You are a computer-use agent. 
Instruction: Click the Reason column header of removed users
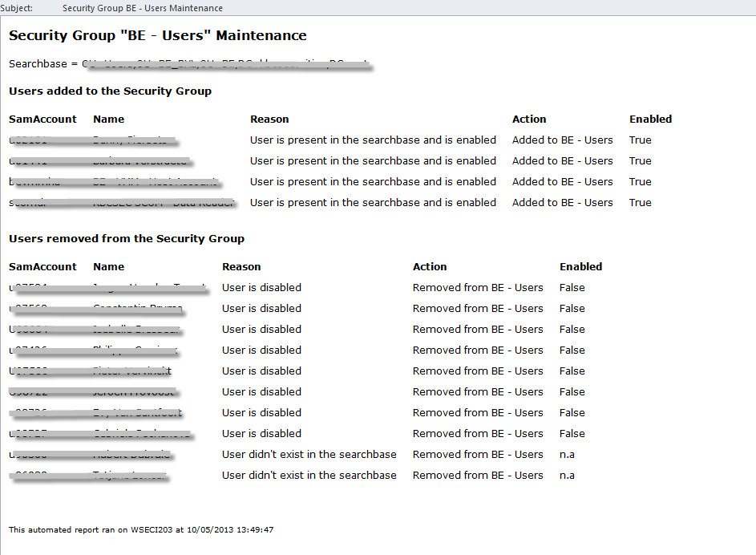pyautogui.click(x=241, y=266)
